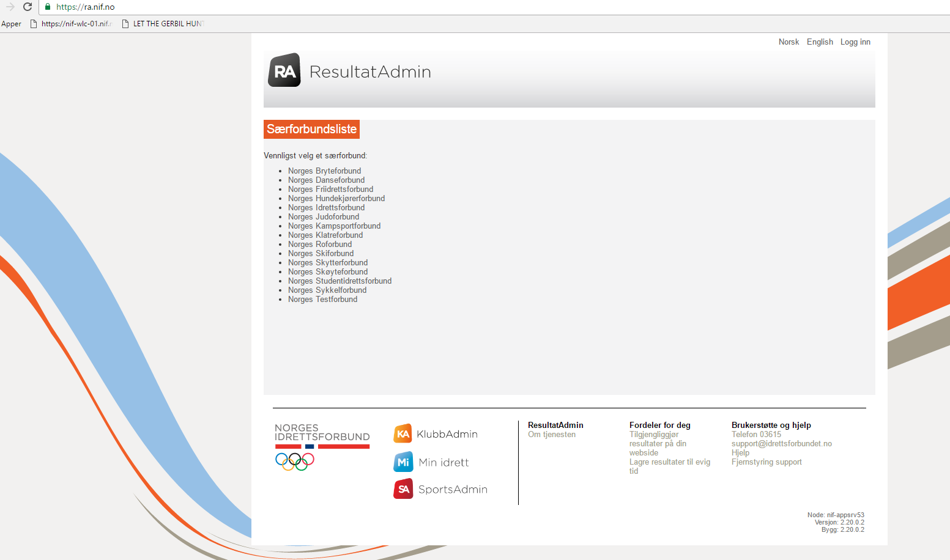Select Norges Hundekjørerforbund
950x560 pixels.
pyautogui.click(x=336, y=198)
